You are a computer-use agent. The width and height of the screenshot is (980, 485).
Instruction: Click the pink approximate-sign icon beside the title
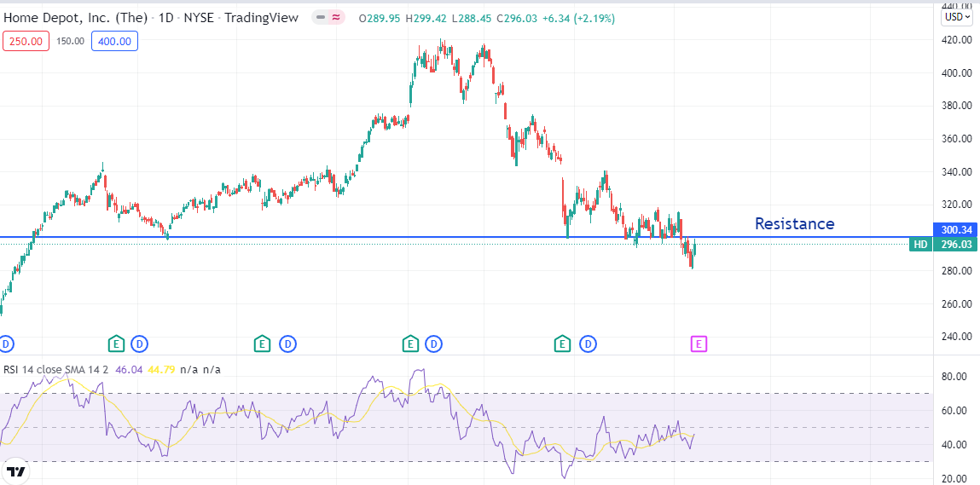pos(336,18)
